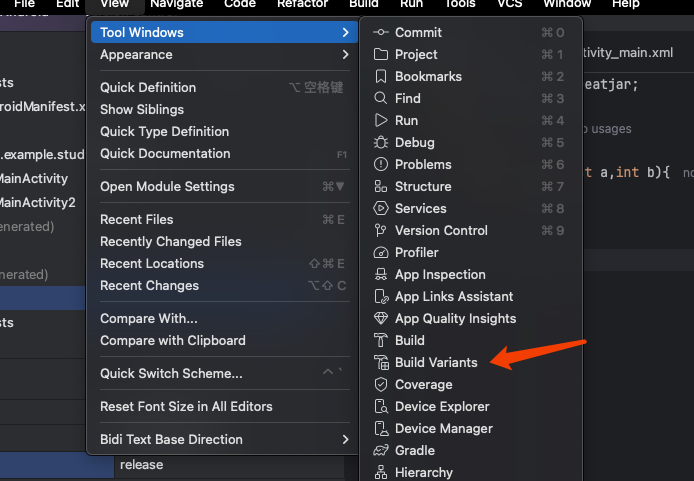Click the Coverage shield icon
This screenshot has height=481, width=694.
380,384
